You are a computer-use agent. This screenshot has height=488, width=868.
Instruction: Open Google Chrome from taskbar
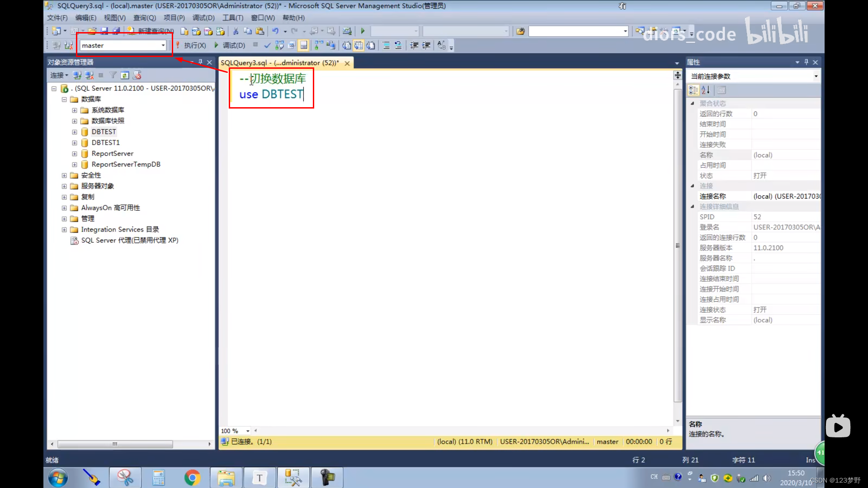[x=192, y=478]
